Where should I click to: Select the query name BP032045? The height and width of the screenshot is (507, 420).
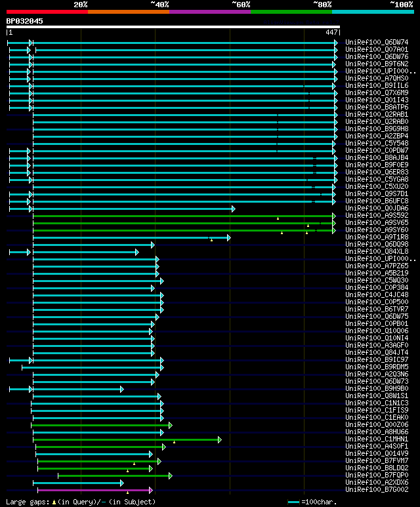(24, 22)
